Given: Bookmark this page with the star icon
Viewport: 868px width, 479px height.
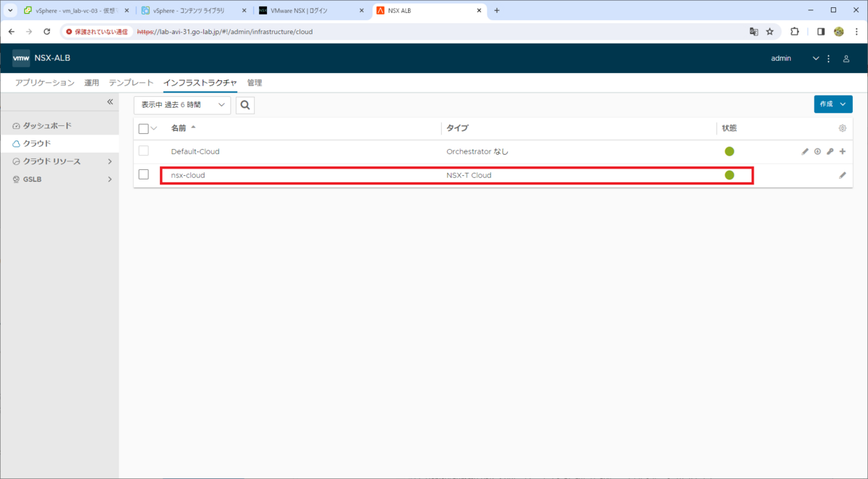Looking at the screenshot, I should [x=770, y=32].
